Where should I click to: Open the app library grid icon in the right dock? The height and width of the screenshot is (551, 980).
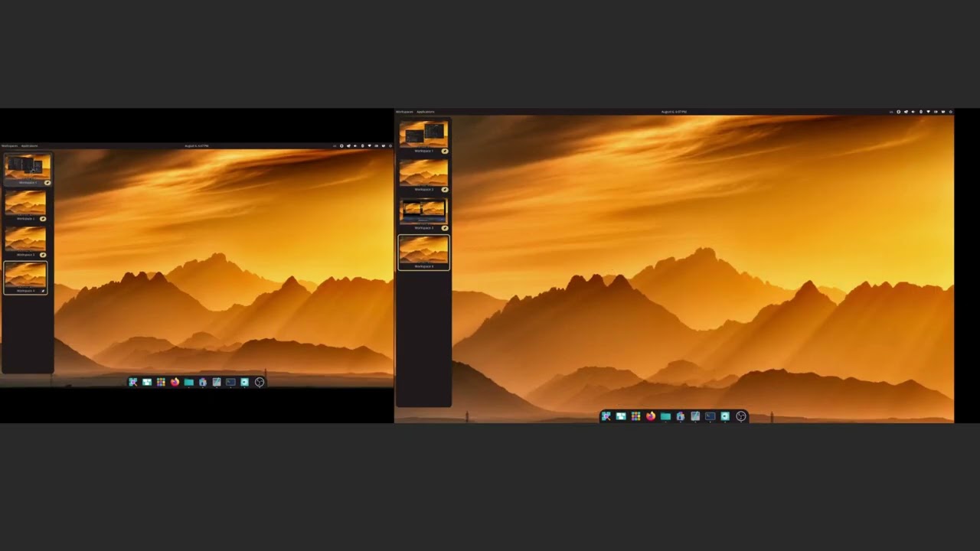pos(635,416)
